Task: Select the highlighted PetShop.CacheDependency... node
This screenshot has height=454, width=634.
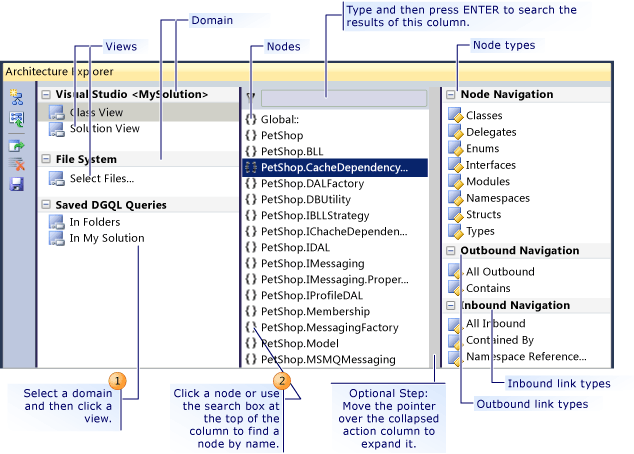Action: [x=335, y=167]
